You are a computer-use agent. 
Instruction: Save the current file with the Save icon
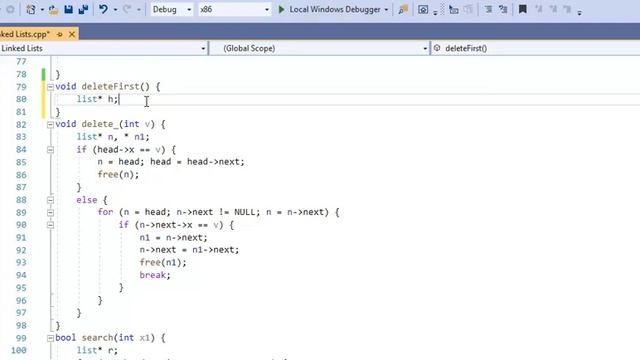[69, 9]
